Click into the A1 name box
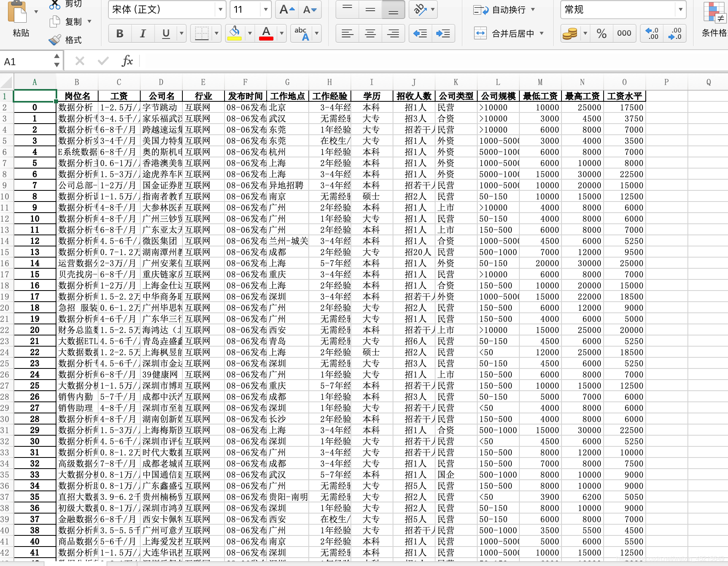This screenshot has width=728, height=566. pyautogui.click(x=26, y=62)
